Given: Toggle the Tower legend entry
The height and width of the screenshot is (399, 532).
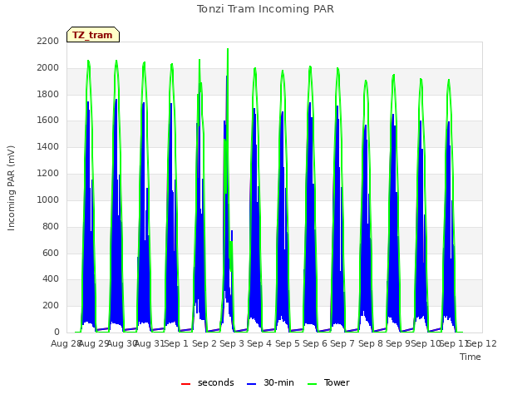Looking at the screenshot, I should tap(328, 382).
